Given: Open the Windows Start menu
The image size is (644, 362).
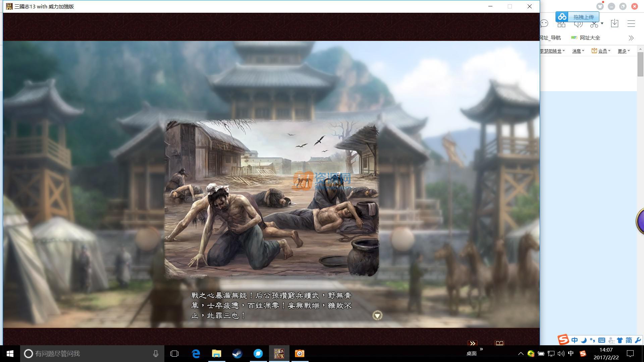Looking at the screenshot, I should click(x=10, y=354).
